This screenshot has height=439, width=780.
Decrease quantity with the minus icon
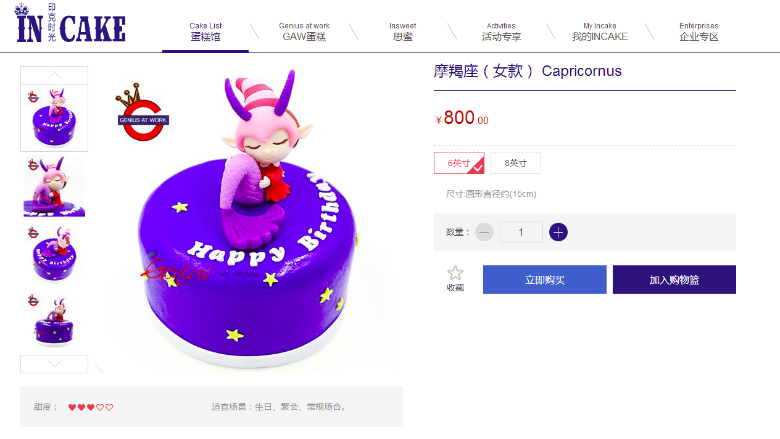(484, 232)
